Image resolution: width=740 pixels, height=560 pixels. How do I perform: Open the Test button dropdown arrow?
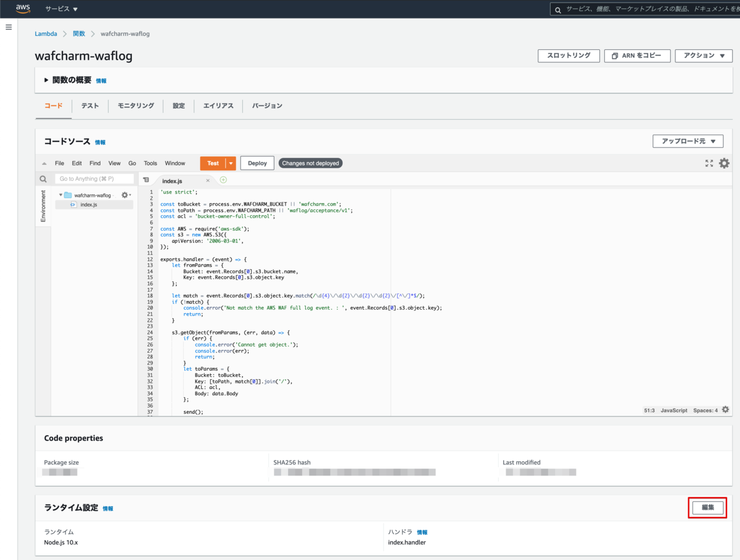tap(231, 163)
